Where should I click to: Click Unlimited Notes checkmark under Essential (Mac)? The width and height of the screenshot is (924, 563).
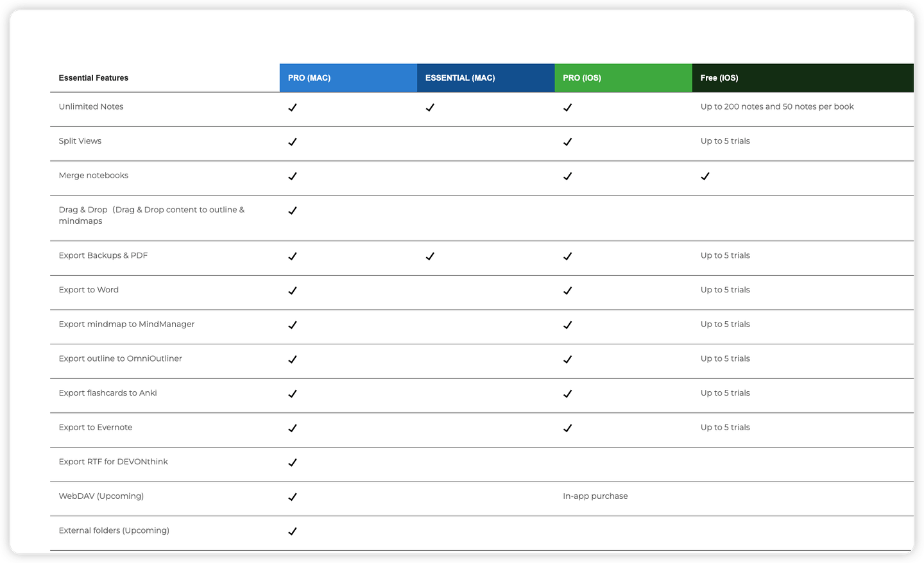(x=430, y=108)
